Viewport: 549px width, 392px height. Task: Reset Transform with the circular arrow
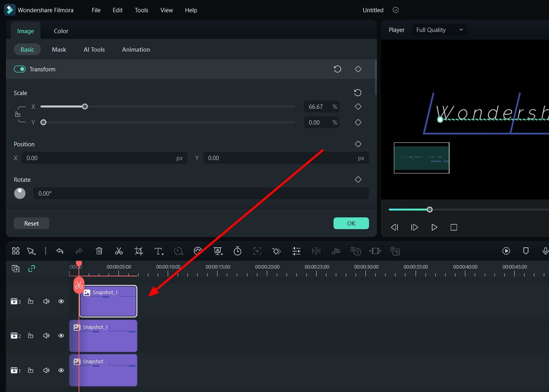point(337,69)
